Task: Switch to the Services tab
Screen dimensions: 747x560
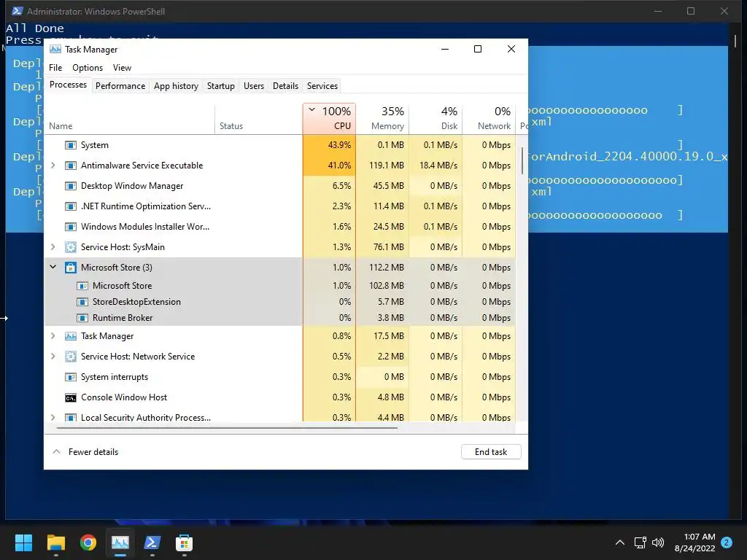Action: (x=322, y=86)
